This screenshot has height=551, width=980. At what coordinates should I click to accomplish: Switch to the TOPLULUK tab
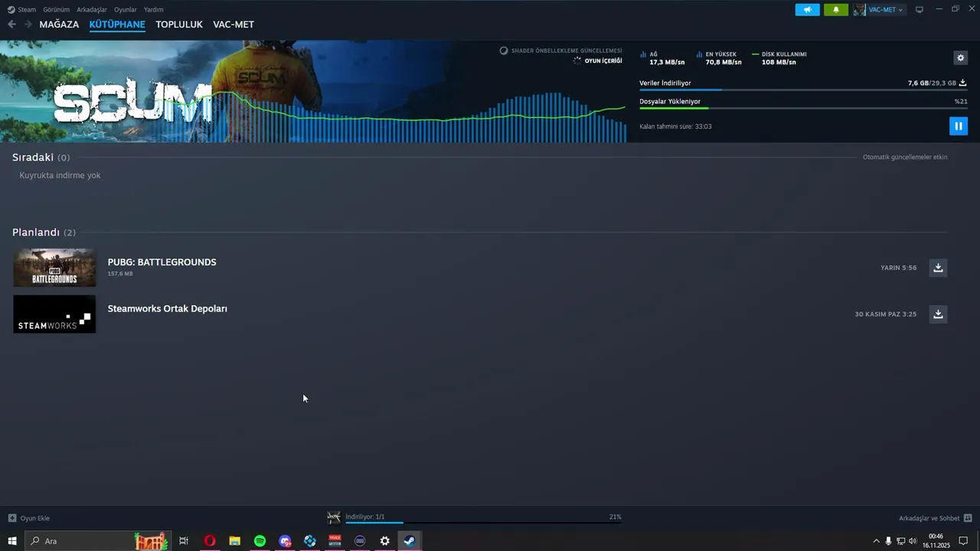tap(179, 24)
